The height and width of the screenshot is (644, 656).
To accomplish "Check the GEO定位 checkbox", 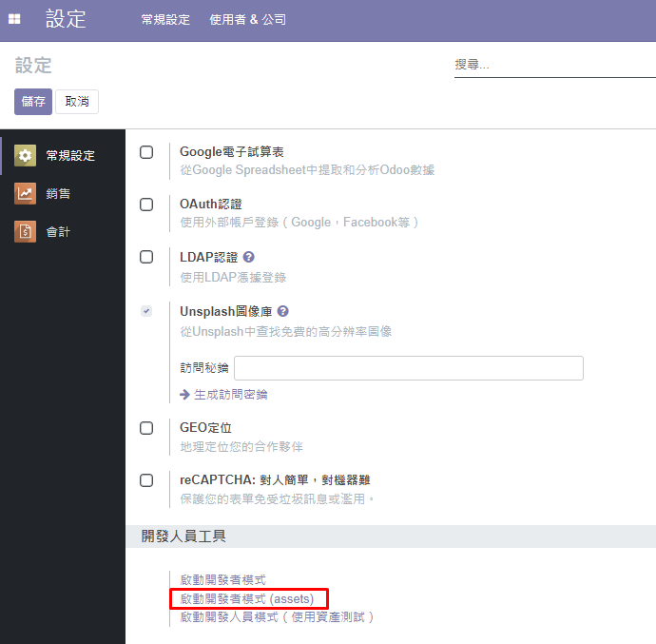I will click(146, 428).
